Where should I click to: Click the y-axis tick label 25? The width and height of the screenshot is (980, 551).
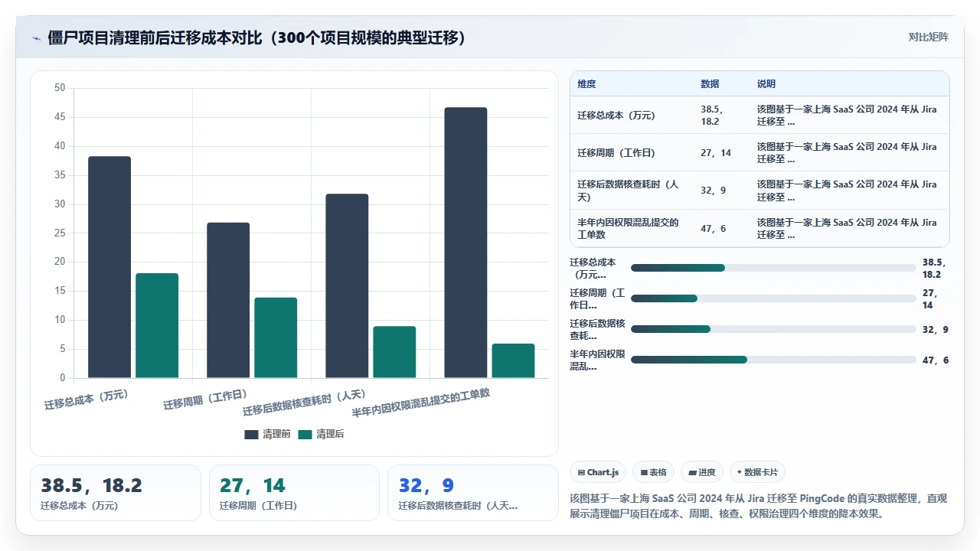(x=60, y=233)
